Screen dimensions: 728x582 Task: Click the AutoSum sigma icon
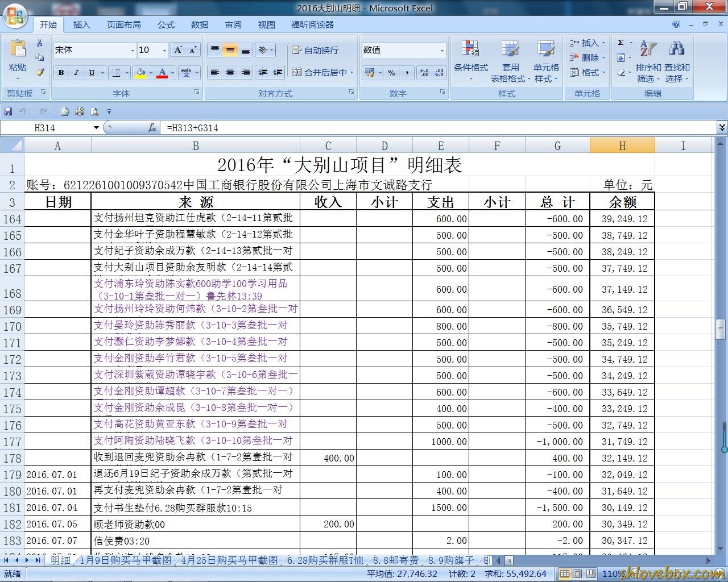click(621, 43)
